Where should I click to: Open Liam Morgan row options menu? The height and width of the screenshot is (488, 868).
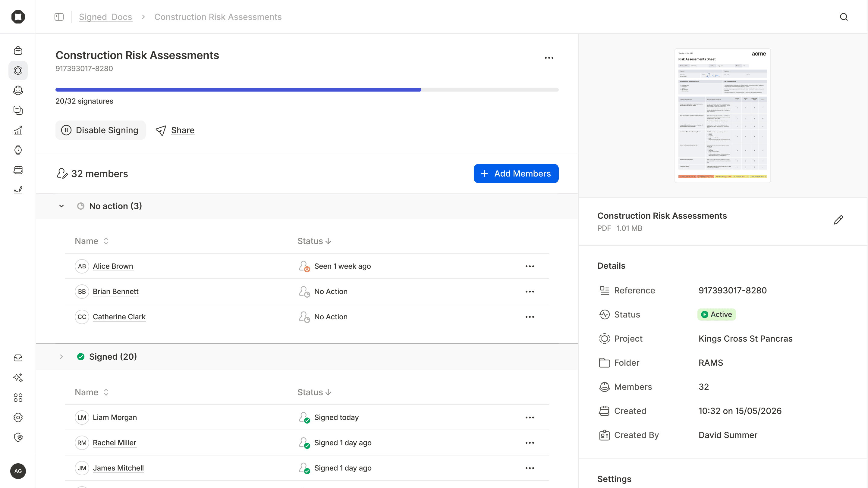tap(530, 417)
